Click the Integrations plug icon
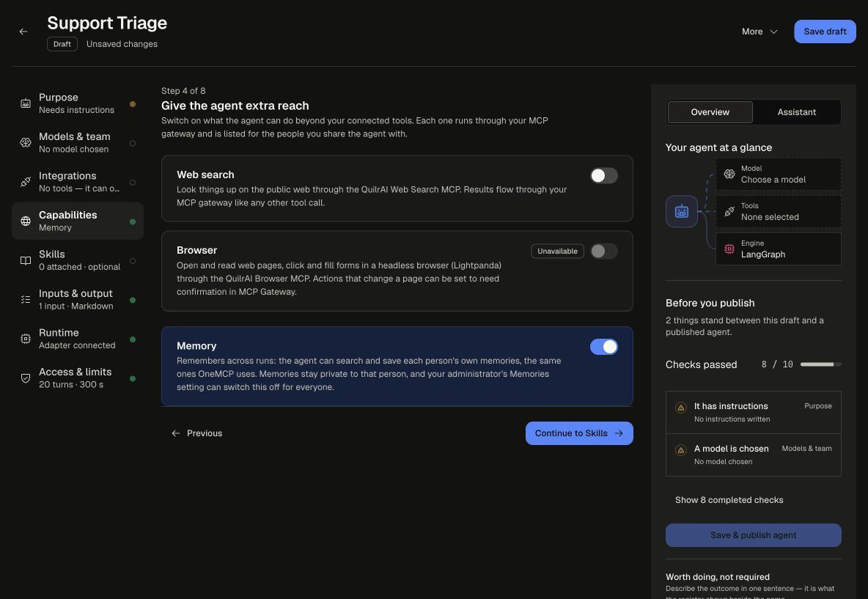 (x=26, y=182)
